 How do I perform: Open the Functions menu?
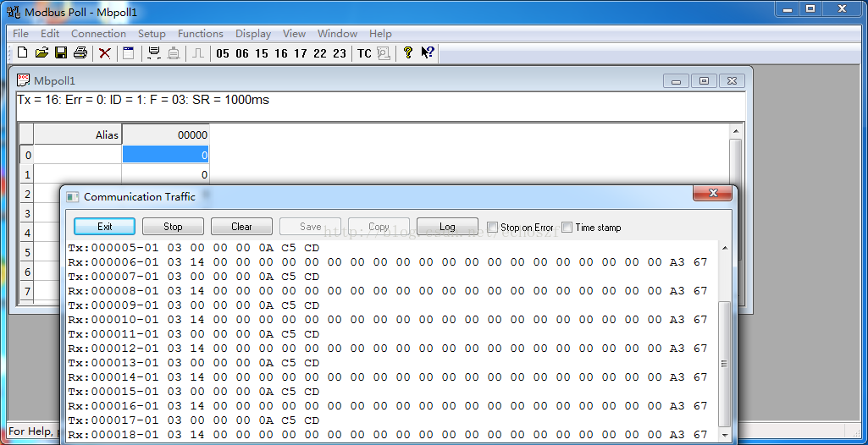point(201,34)
